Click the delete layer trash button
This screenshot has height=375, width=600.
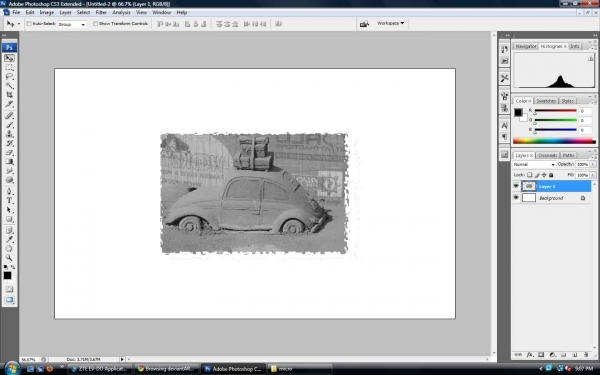[x=585, y=355]
